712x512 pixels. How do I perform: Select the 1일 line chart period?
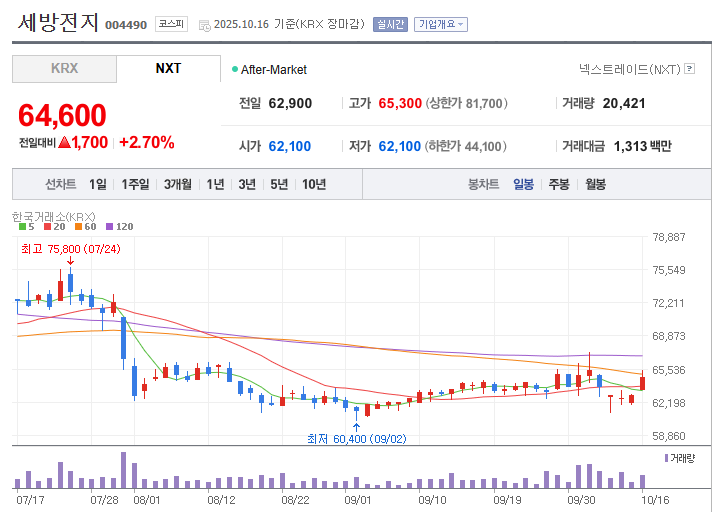pyautogui.click(x=98, y=184)
